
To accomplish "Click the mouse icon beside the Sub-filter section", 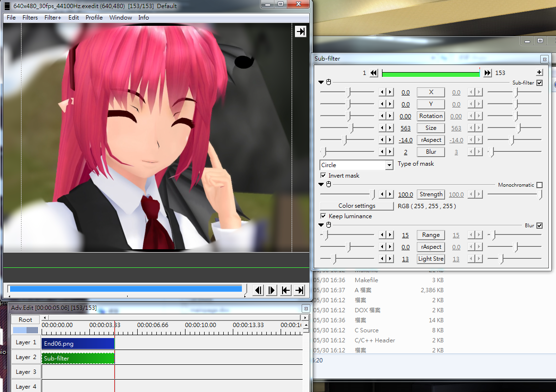I will coord(329,82).
